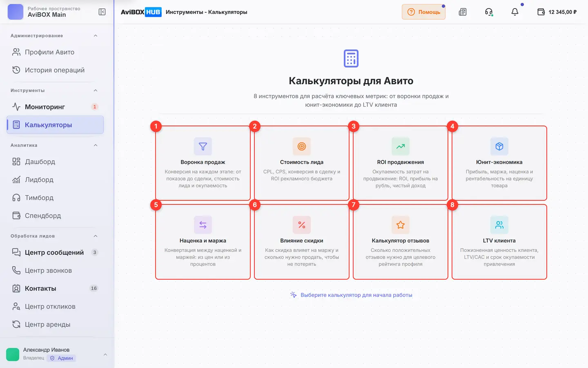Click the 12 345,00 ₽ balance amount
Screen dimensions: 588x368
(x=563, y=12)
